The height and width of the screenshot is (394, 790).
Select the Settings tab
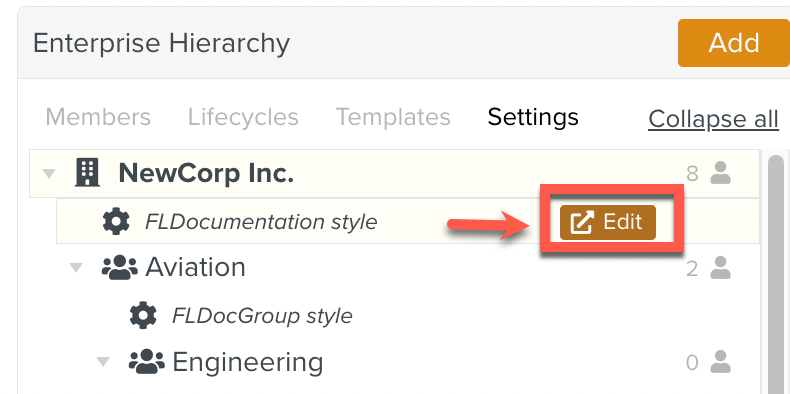[x=533, y=117]
